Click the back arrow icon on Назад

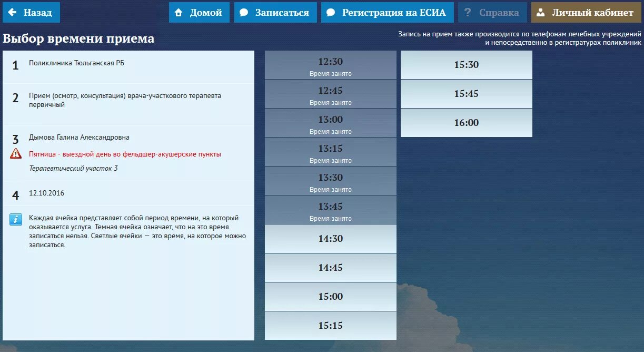click(x=12, y=12)
